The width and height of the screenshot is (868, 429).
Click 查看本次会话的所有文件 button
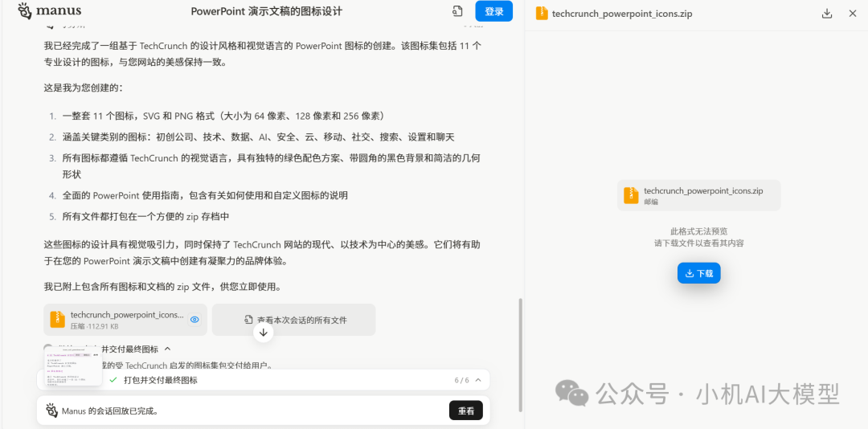(293, 320)
